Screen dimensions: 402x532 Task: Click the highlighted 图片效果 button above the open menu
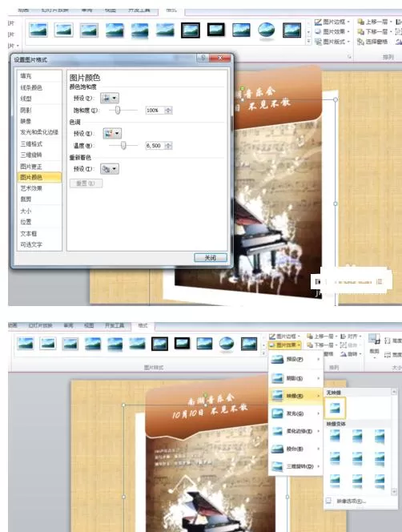(x=284, y=345)
